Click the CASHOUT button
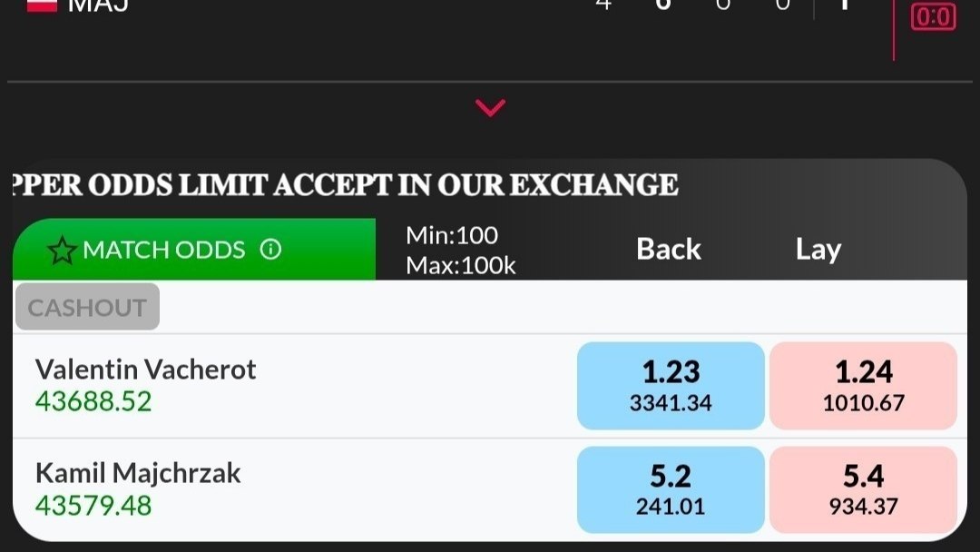Image resolution: width=980 pixels, height=552 pixels. click(87, 307)
